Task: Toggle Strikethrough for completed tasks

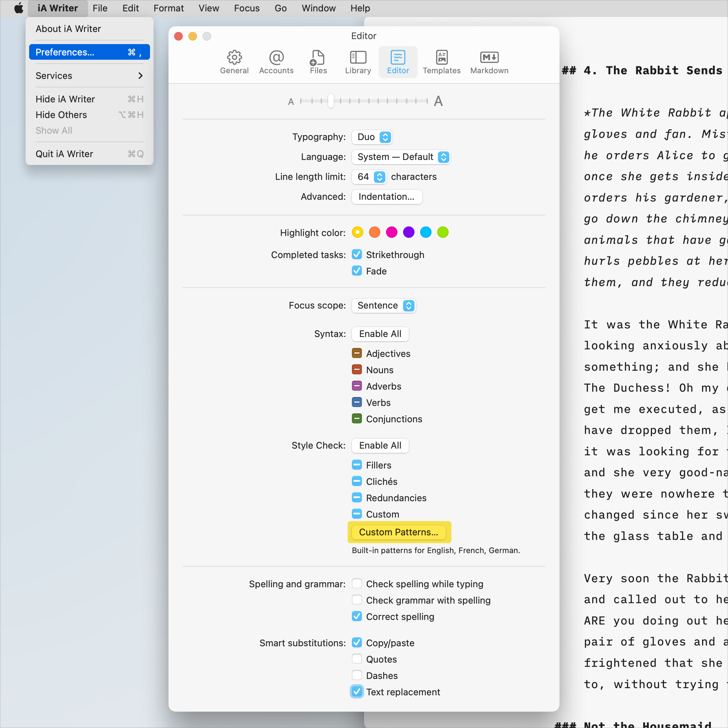Action: coord(357,255)
